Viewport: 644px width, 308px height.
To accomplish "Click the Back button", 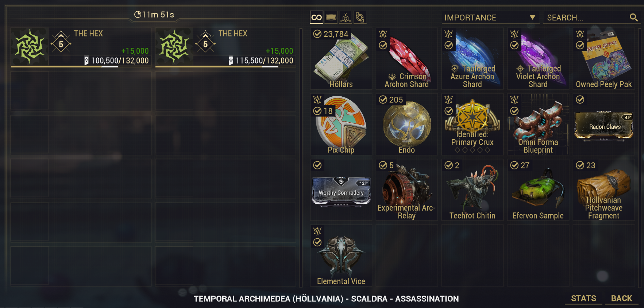I will [621, 299].
